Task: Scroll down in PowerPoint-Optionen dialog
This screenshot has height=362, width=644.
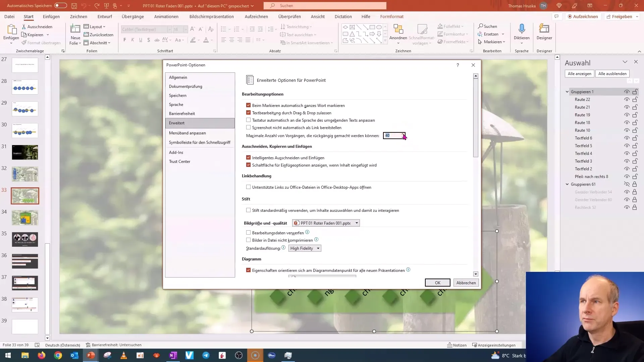Action: 476,274
